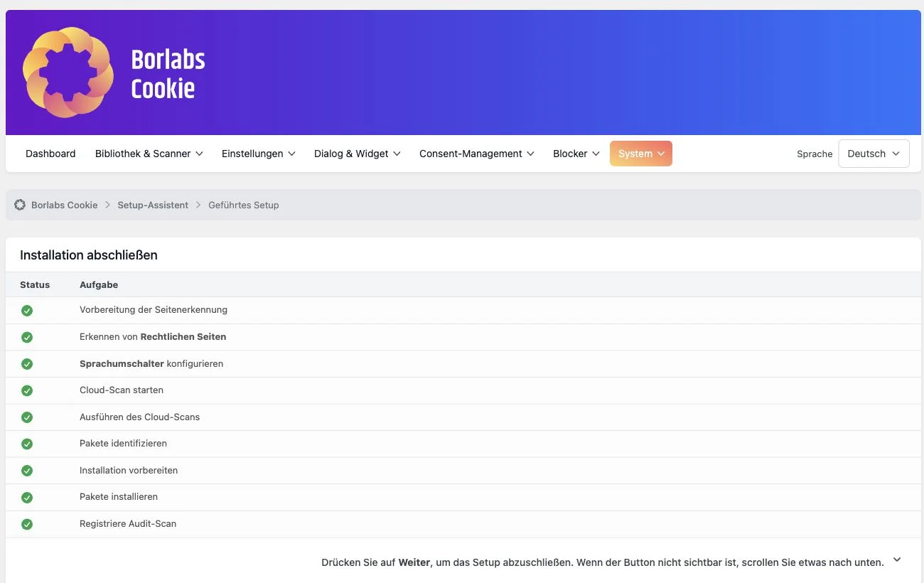924x583 pixels.
Task: Click the Erkennen von Rechtlichen Seiten text
Action: tap(153, 336)
